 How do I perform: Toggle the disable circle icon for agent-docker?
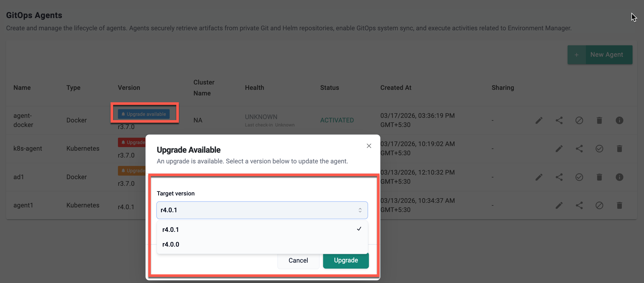[x=579, y=120]
